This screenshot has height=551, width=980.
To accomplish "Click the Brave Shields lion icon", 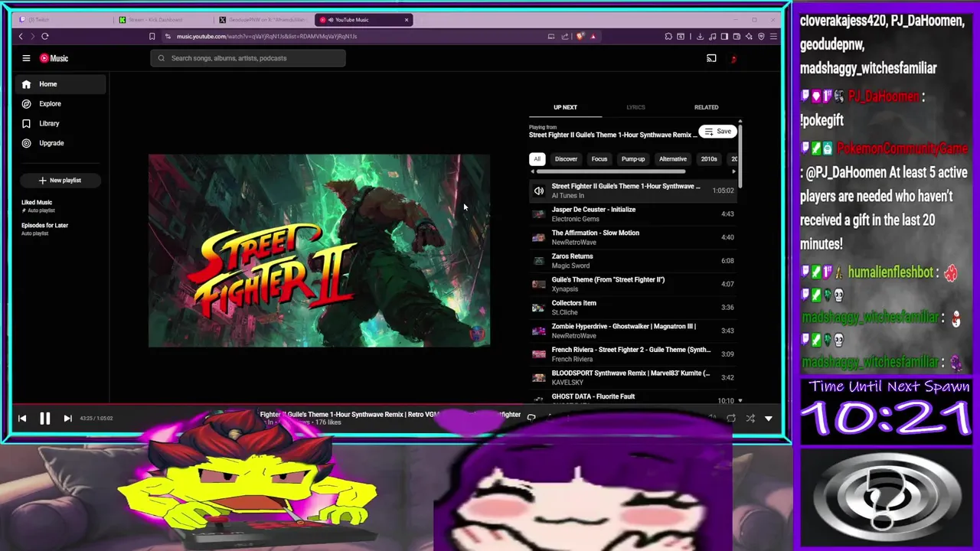I will pos(580,36).
